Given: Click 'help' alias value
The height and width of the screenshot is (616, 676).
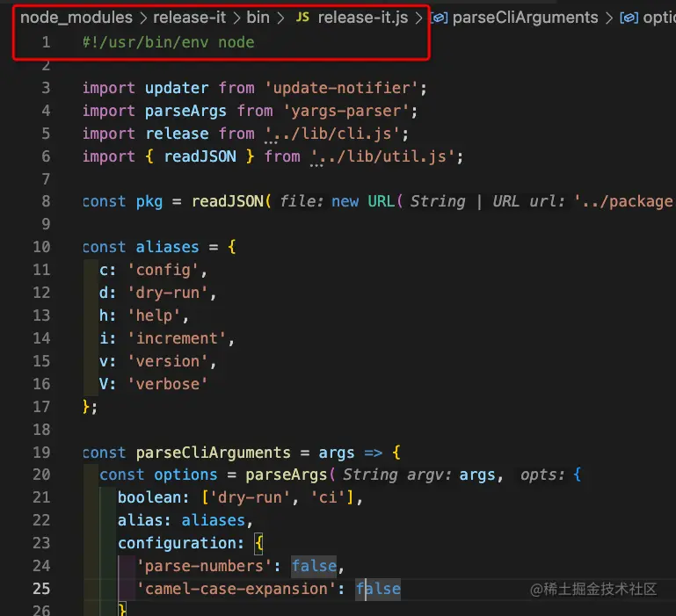Looking at the screenshot, I should (x=154, y=315).
